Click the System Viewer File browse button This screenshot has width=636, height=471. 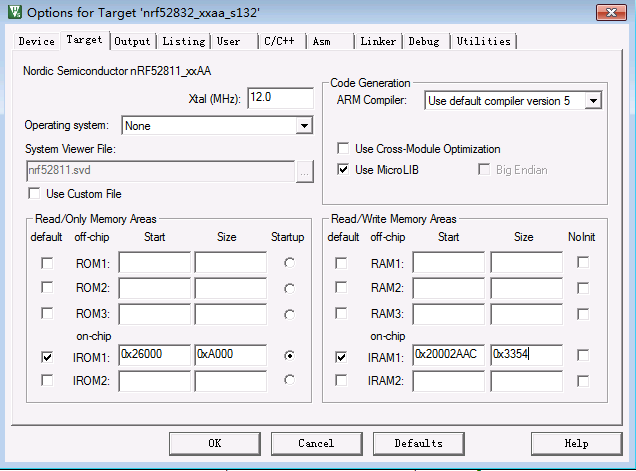(305, 172)
